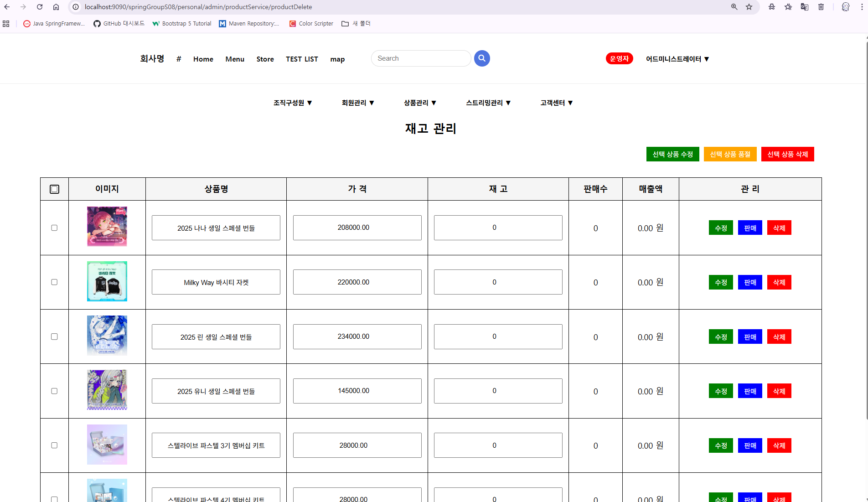Click the browser home icon
The height and width of the screenshot is (502, 868).
point(56,7)
